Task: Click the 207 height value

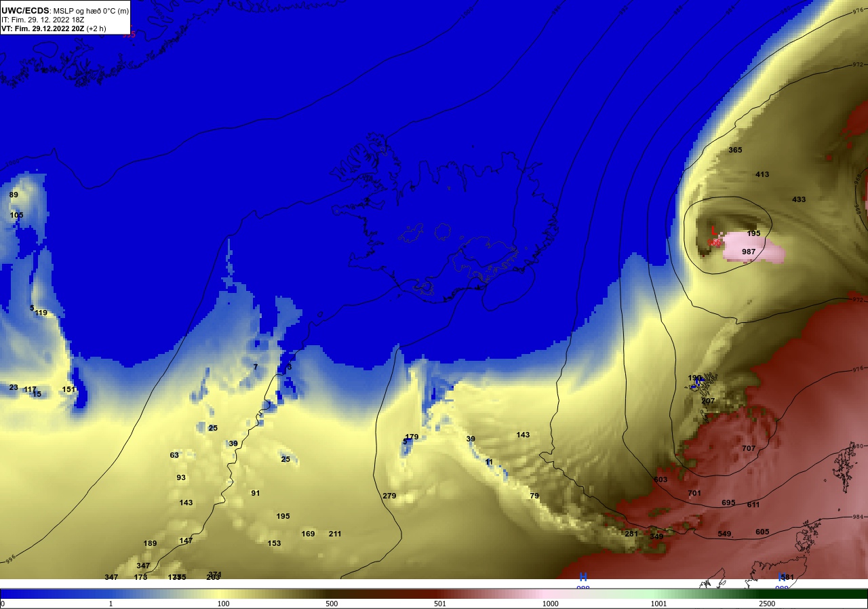Action: pyautogui.click(x=708, y=401)
